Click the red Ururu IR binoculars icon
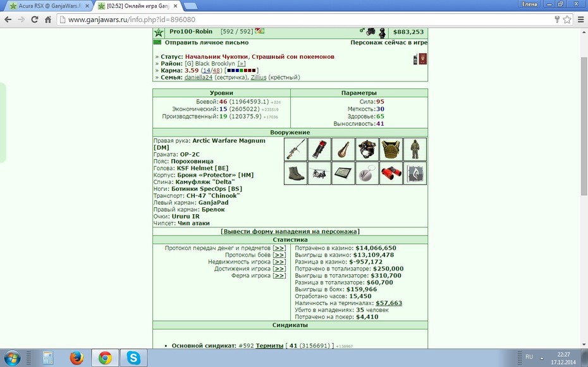 (x=391, y=173)
